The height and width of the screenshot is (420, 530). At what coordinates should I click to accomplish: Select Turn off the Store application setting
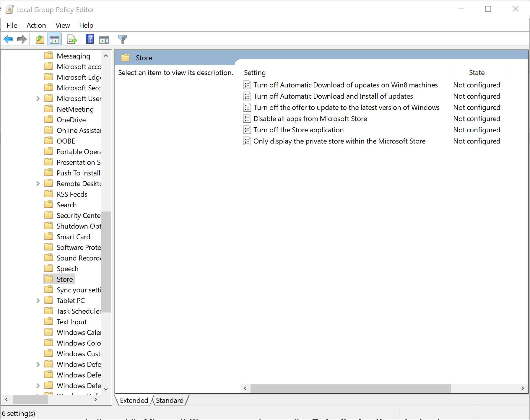click(x=298, y=130)
